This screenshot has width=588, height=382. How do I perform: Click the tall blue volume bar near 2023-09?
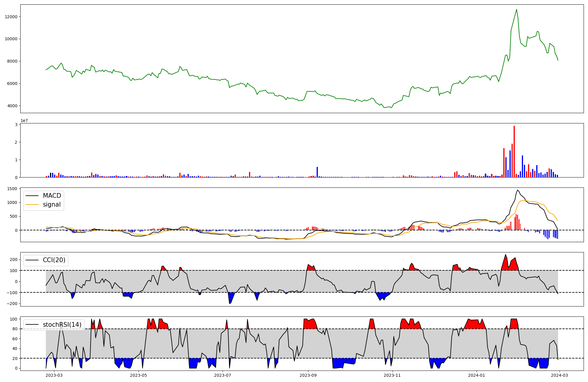(x=317, y=172)
